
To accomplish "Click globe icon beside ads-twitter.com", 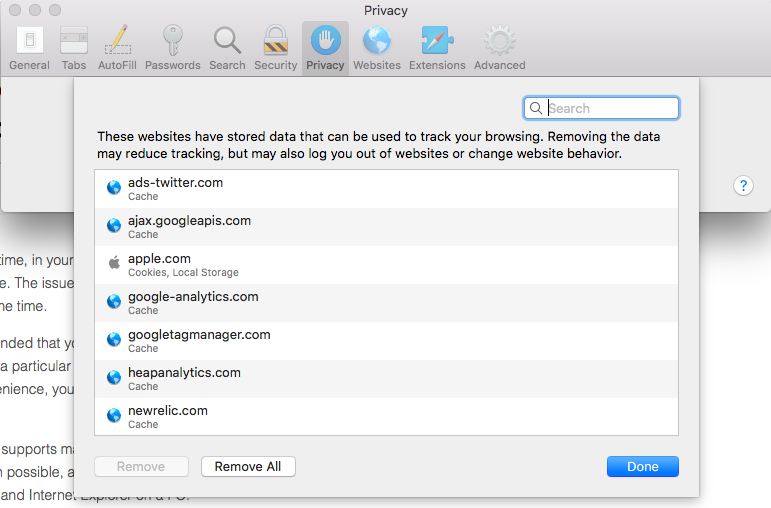I will point(114,187).
